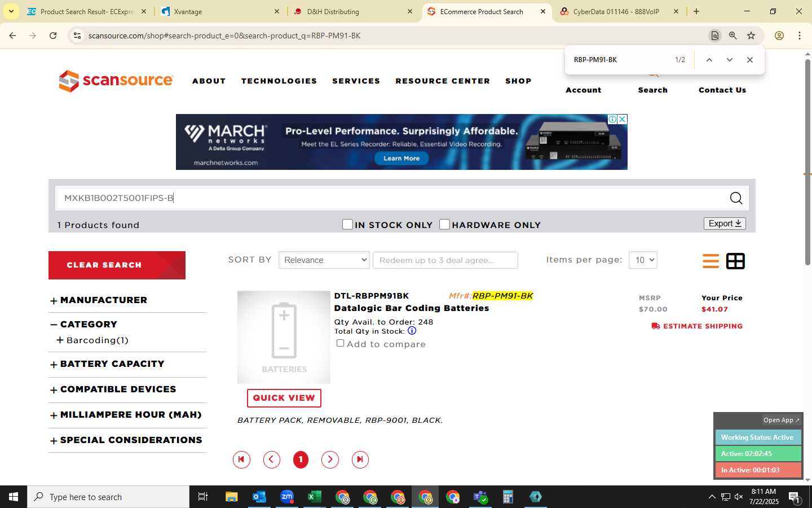812x508 pixels.
Task: Switch to CyberData 011146 tab
Action: [x=619, y=11]
